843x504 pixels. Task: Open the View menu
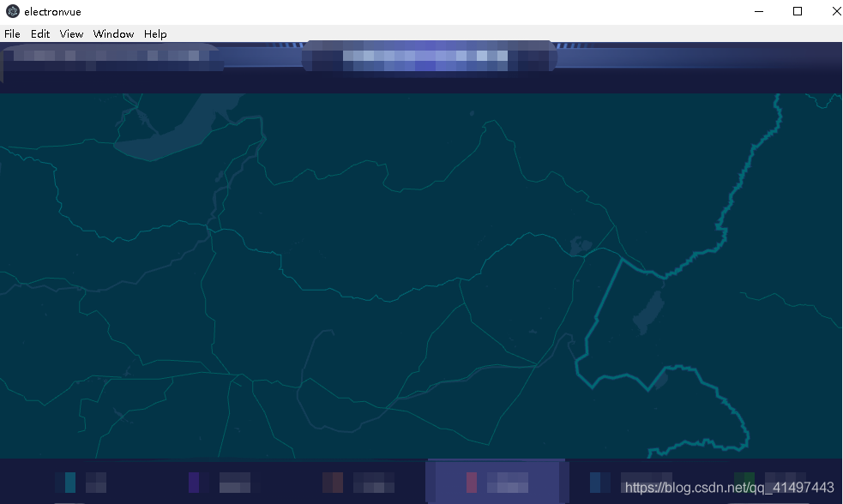71,33
